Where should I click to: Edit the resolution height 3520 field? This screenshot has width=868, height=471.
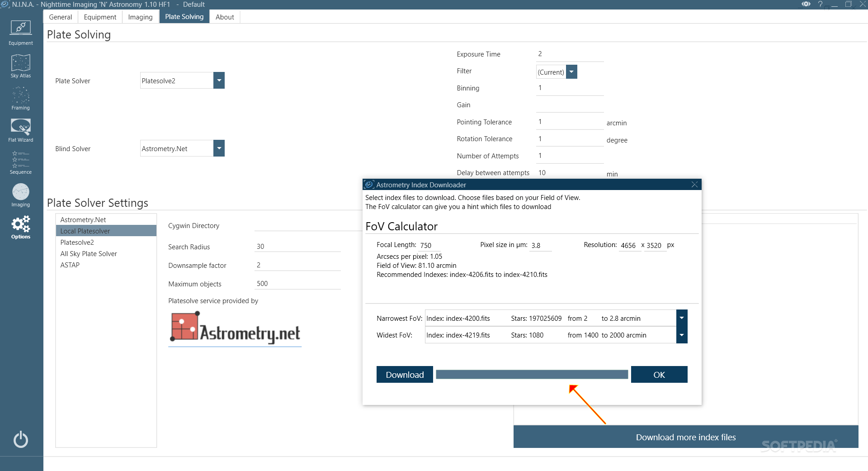pos(655,245)
